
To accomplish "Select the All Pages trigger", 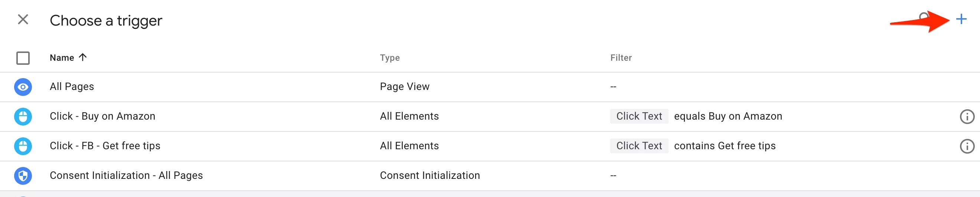I will click(x=490, y=87).
